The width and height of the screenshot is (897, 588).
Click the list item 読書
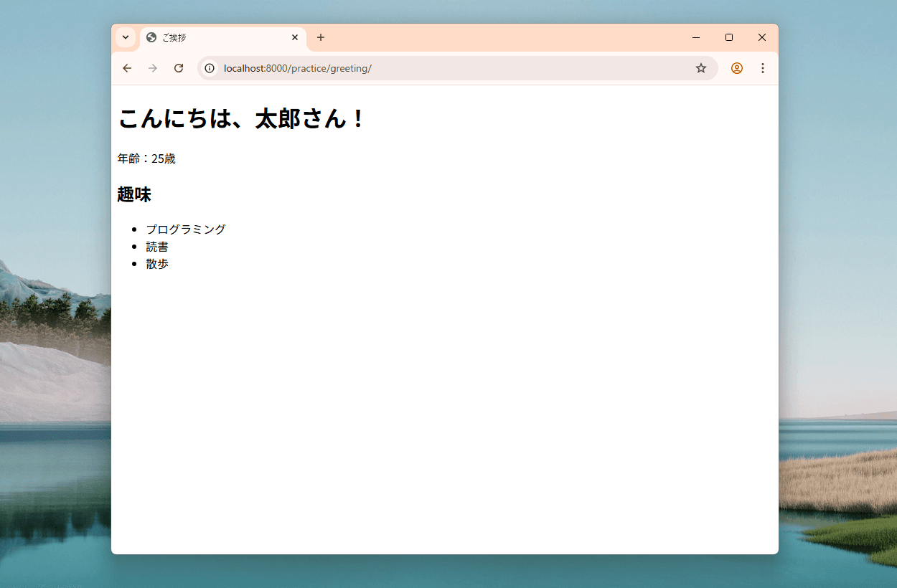(x=157, y=247)
